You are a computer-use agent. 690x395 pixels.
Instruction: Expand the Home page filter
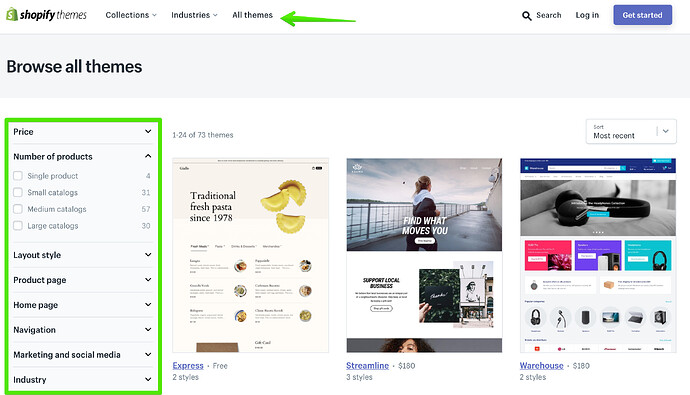[x=83, y=305]
